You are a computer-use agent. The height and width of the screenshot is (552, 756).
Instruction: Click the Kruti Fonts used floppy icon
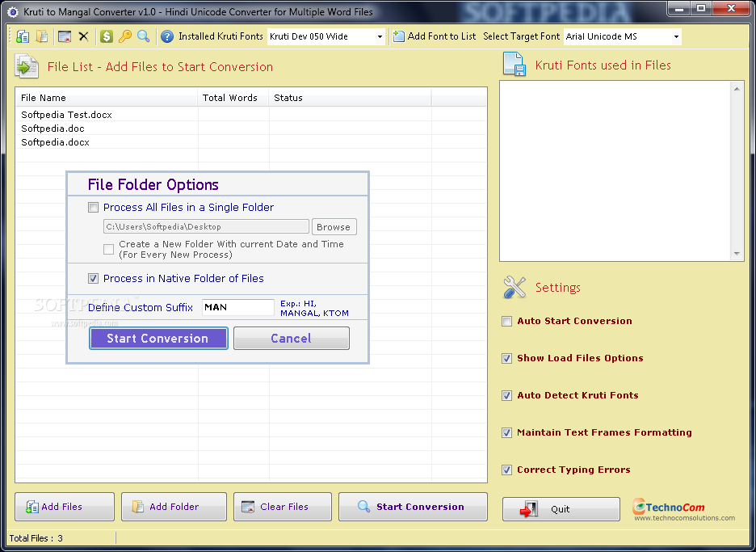coord(514,64)
